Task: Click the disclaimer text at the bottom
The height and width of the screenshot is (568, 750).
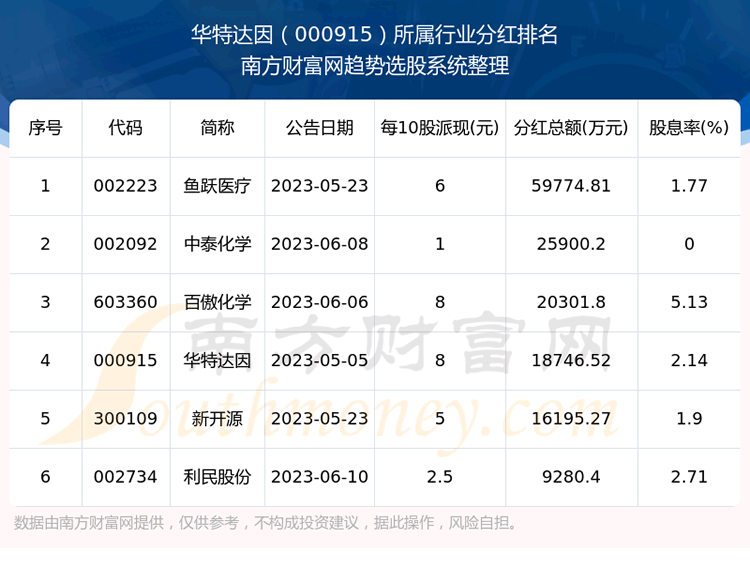Action: [266, 523]
